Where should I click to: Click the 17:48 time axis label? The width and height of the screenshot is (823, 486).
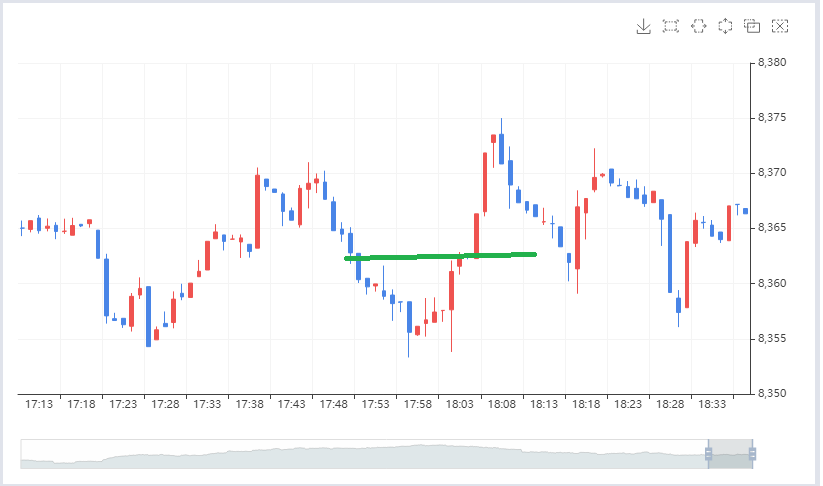click(334, 404)
